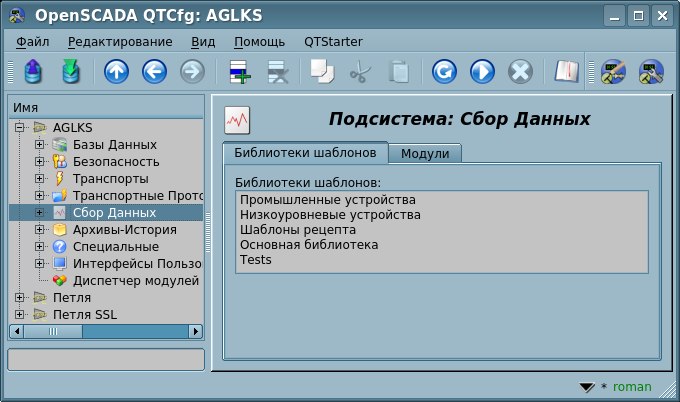The image size is (680, 402).
Task: Click the roman user name in status bar
Action: click(632, 386)
